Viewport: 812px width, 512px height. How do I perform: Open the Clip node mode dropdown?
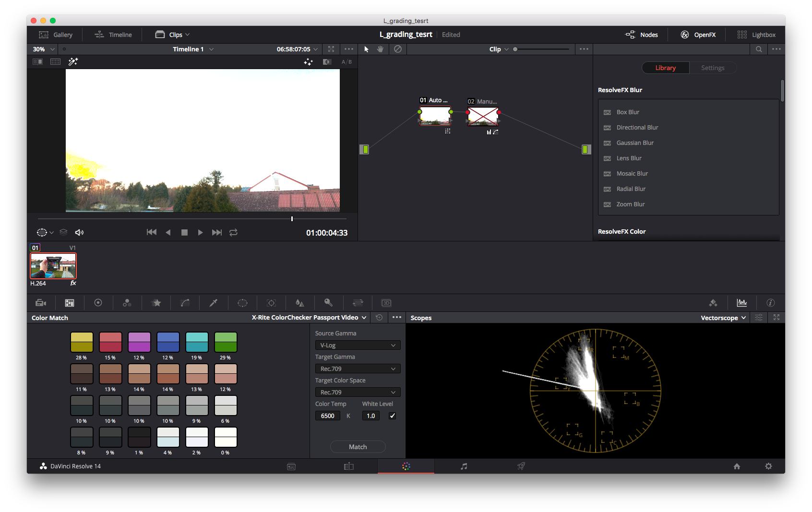[x=499, y=49]
